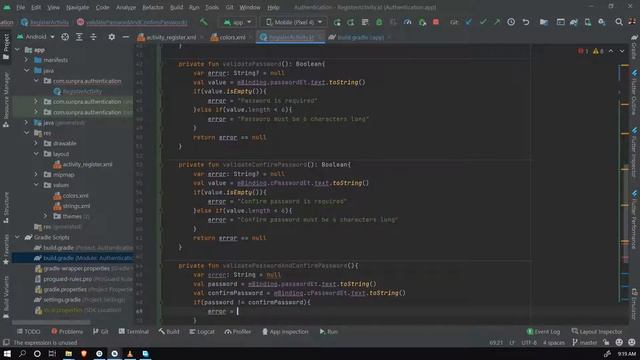Open the File menu
640x360 pixels.
20,7
